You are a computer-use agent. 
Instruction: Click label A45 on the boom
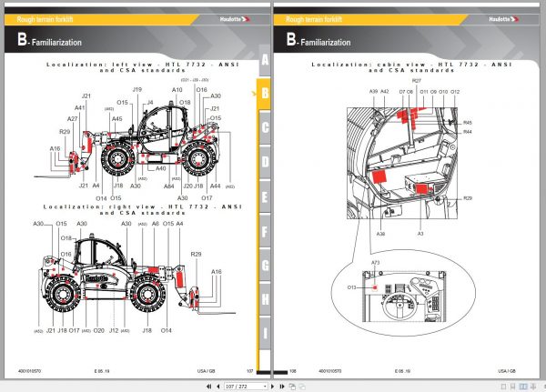(x=117, y=119)
